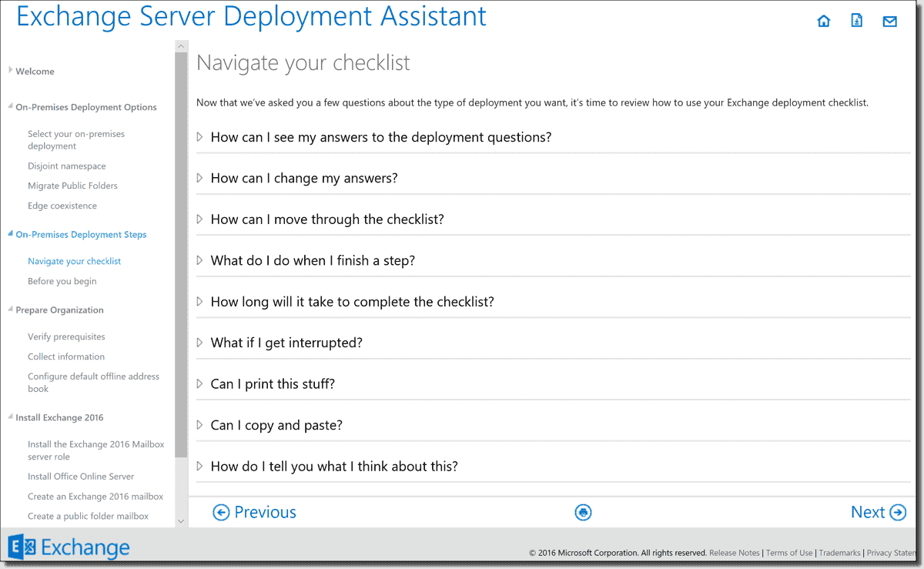Click the Next text link
Screen dimensions: 924x569
(868, 512)
